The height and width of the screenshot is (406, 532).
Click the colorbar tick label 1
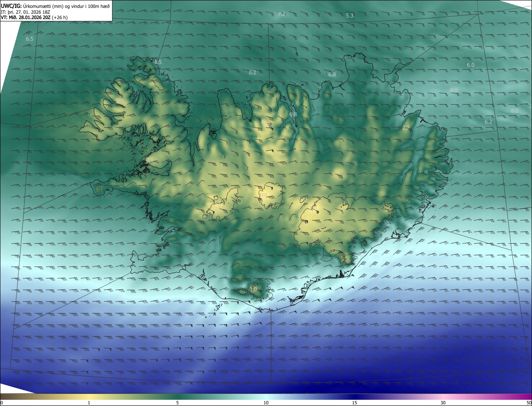[x=89, y=403]
